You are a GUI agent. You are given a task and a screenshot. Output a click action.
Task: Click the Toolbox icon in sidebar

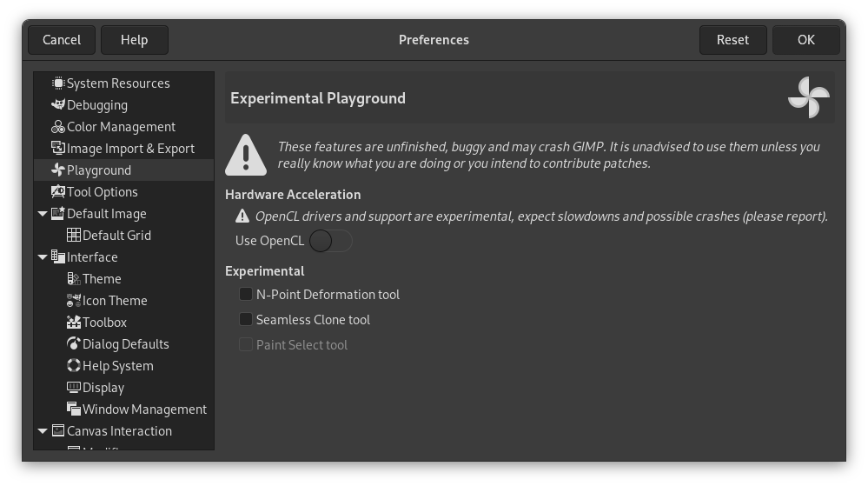(x=74, y=323)
